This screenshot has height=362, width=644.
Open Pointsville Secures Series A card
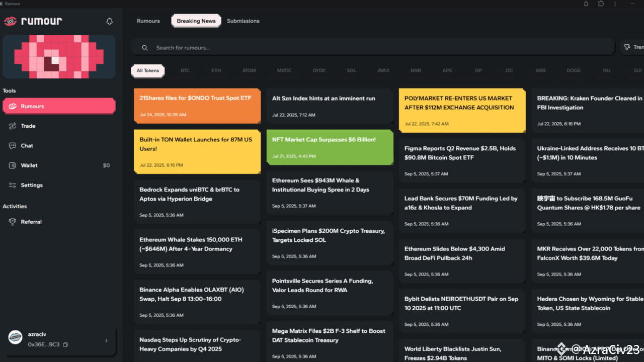point(330,293)
